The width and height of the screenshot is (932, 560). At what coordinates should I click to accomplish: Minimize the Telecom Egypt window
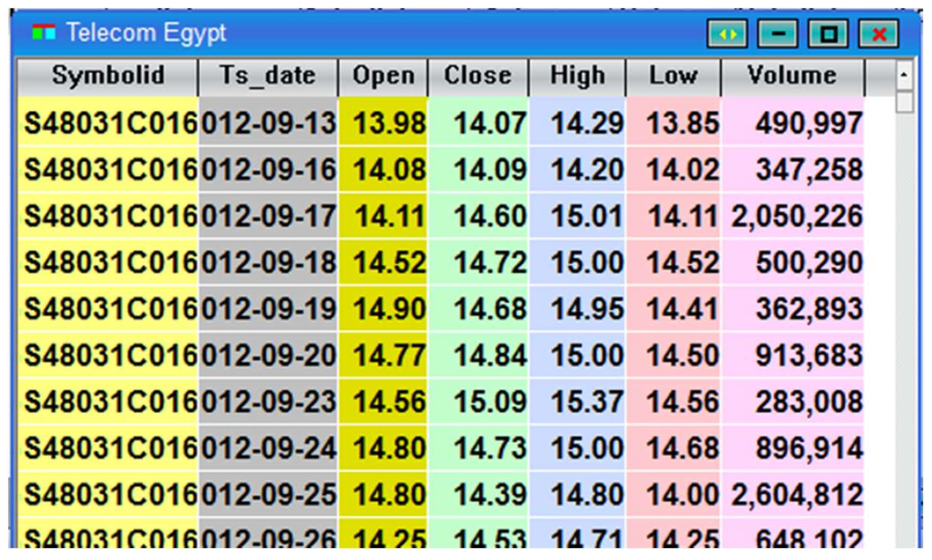[777, 33]
